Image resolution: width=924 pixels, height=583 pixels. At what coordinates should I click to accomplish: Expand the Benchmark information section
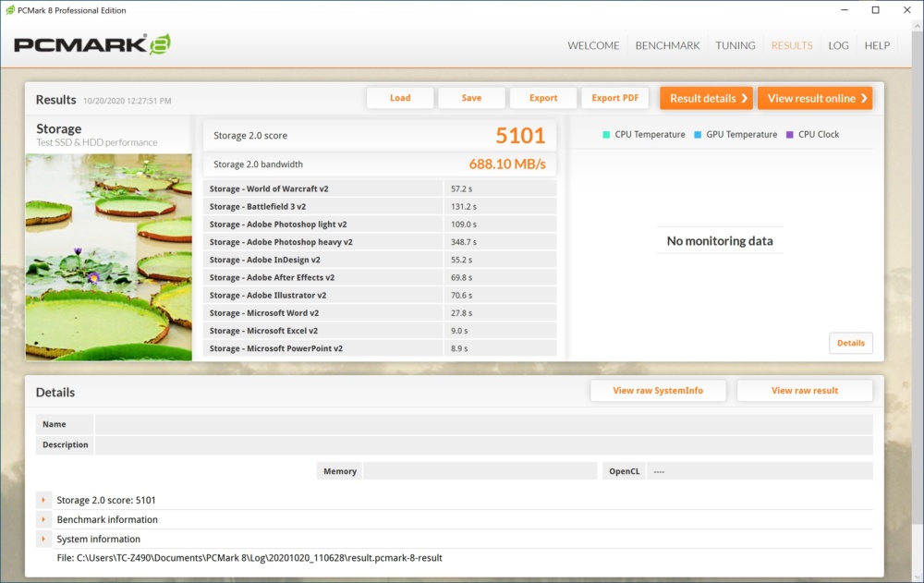coord(43,519)
